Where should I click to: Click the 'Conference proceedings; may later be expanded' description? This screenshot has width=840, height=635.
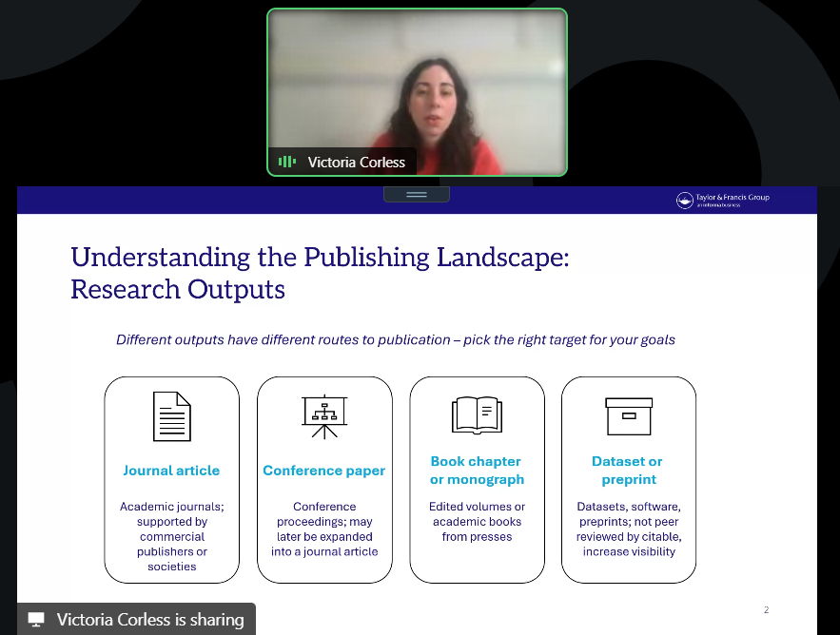pos(324,529)
